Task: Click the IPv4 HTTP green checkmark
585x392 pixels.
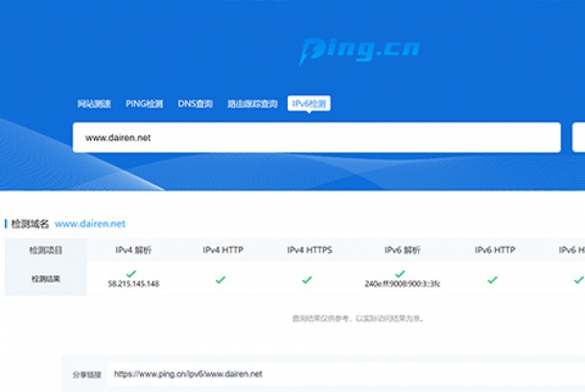Action: (x=221, y=280)
